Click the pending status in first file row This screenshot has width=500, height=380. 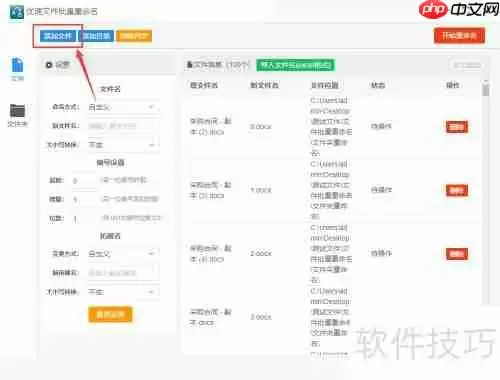pos(381,126)
